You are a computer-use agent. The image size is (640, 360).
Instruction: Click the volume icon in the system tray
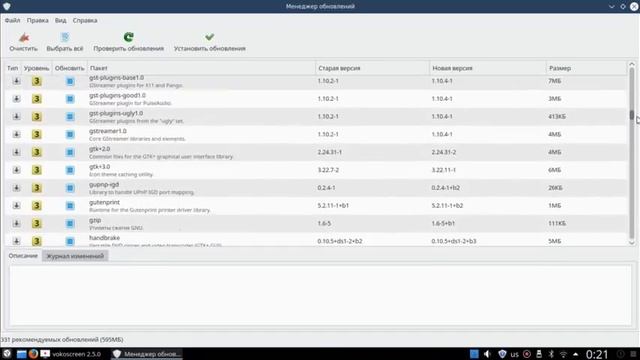(487, 354)
